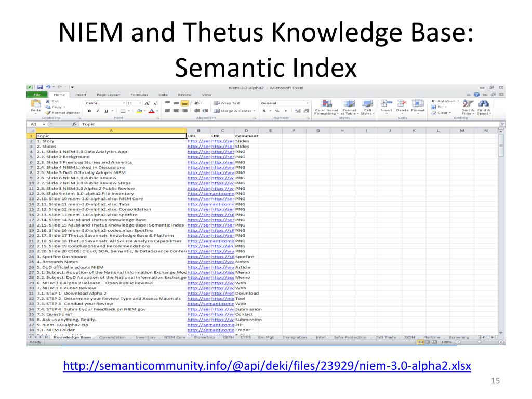Open Accounting $ format dropdown

click(x=270, y=111)
